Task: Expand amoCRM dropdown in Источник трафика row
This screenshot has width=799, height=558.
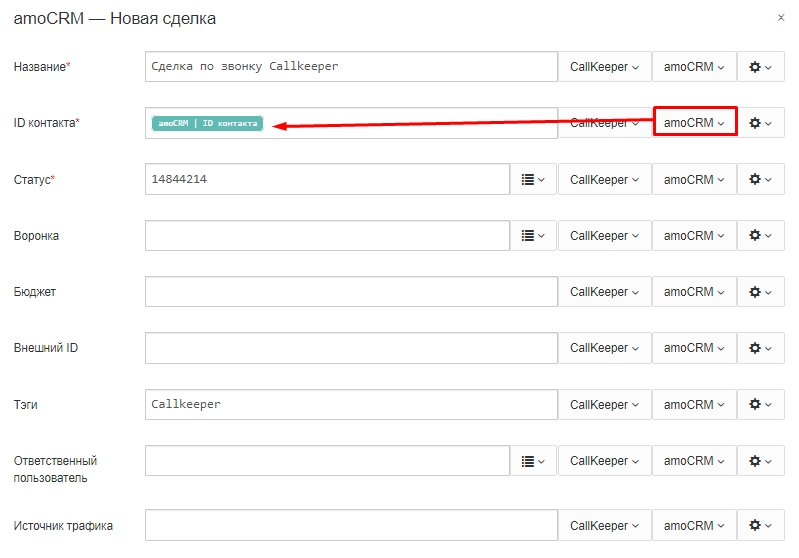Action: click(x=694, y=525)
